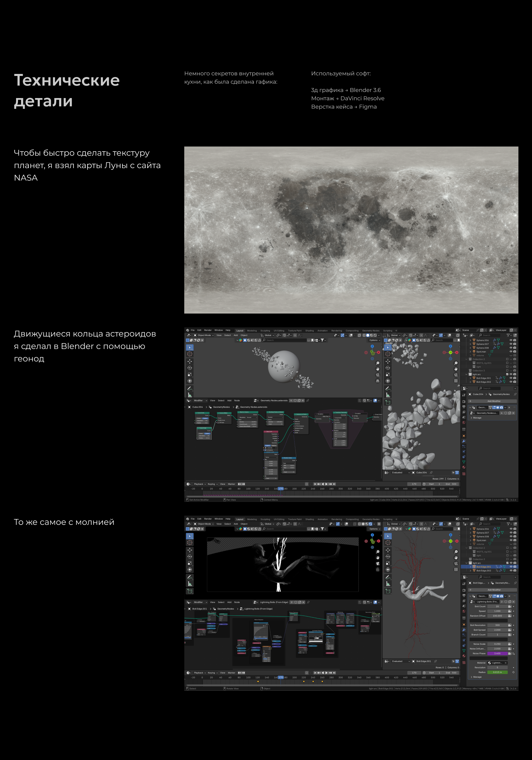Enable Collection 2 checkbox in the lightning screenshot's outliner
This screenshot has width=532, height=760.
click(x=507, y=548)
